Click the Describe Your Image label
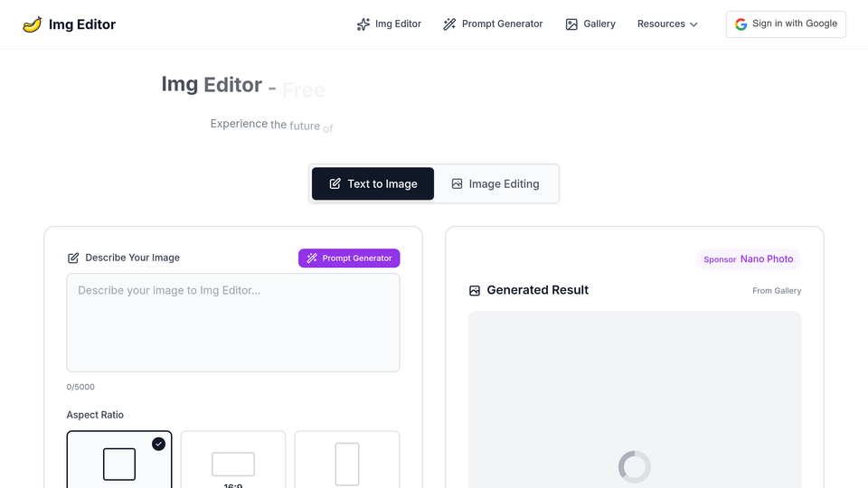Image resolution: width=868 pixels, height=488 pixels. [x=132, y=258]
